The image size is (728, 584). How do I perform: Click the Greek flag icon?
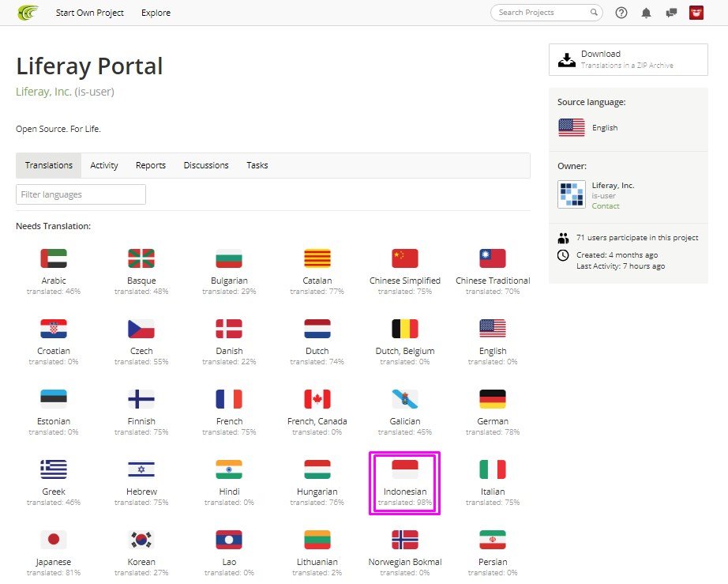click(x=54, y=469)
